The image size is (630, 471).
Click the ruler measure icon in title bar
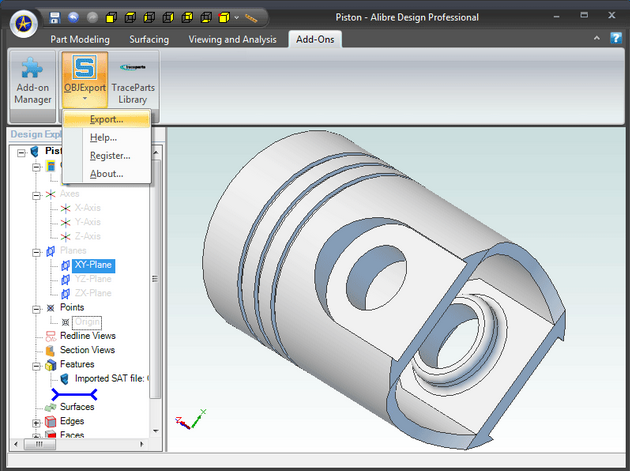click(x=252, y=17)
